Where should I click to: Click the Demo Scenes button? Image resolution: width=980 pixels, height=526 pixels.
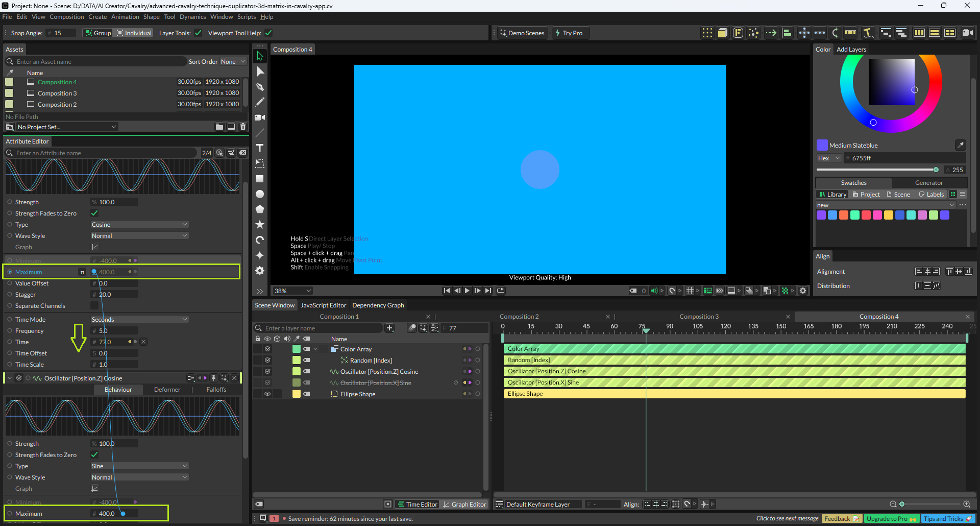pos(522,33)
